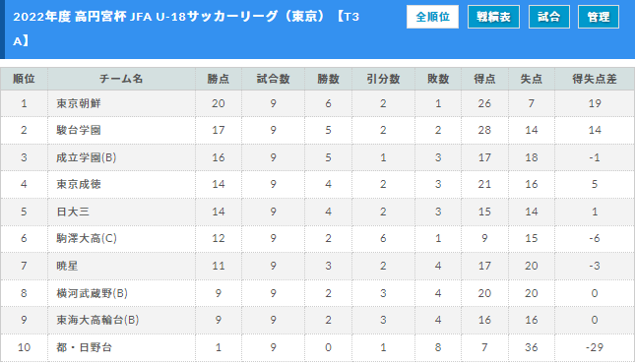Click the 引分数 column header
This screenshot has width=635, height=364.
point(383,79)
